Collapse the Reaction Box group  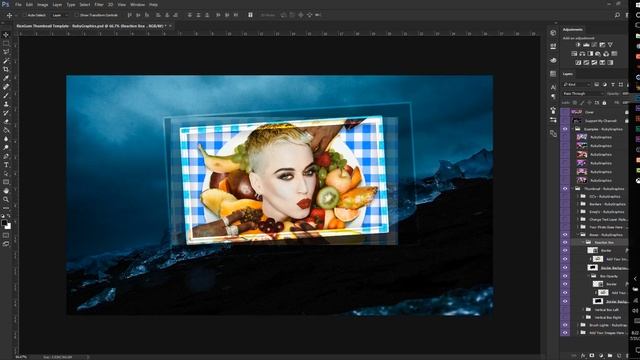pos(584,242)
